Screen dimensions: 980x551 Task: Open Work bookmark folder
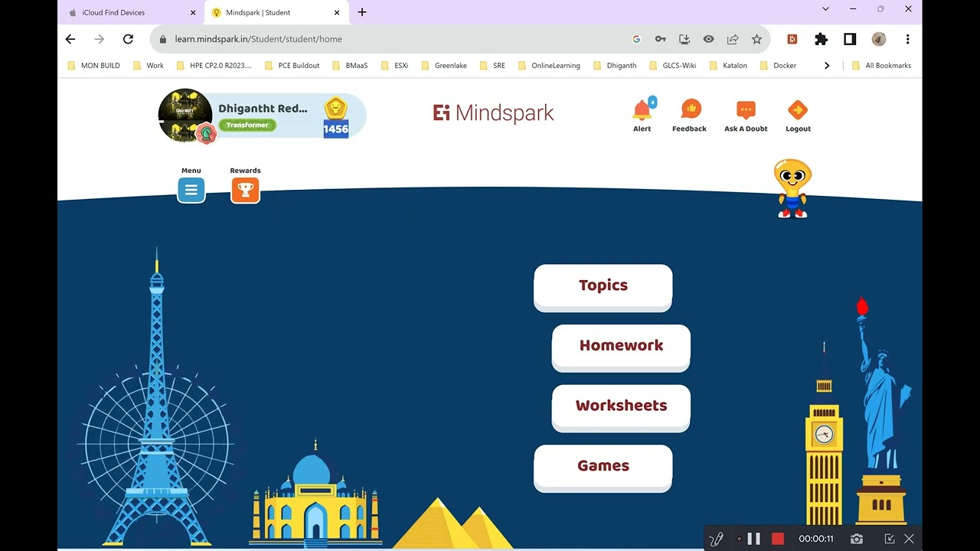click(x=149, y=66)
